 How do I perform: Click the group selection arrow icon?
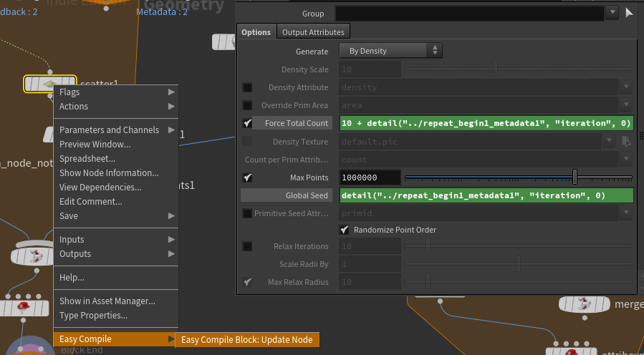tap(629, 13)
